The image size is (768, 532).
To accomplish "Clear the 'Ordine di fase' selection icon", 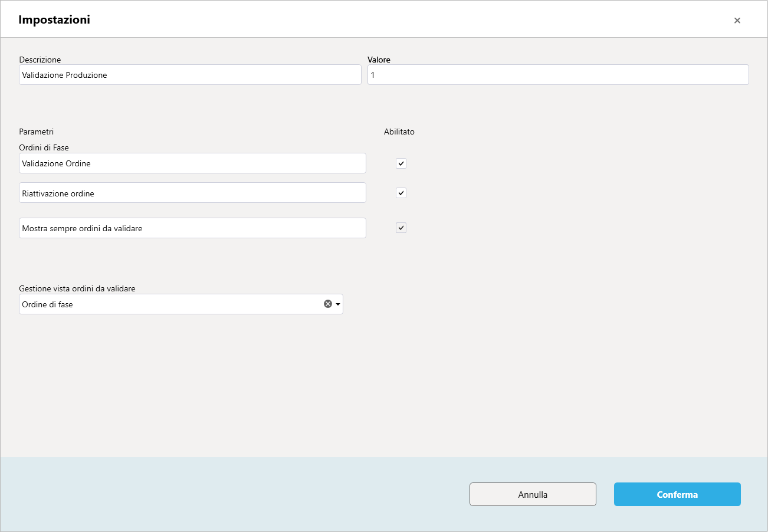I will click(x=328, y=304).
